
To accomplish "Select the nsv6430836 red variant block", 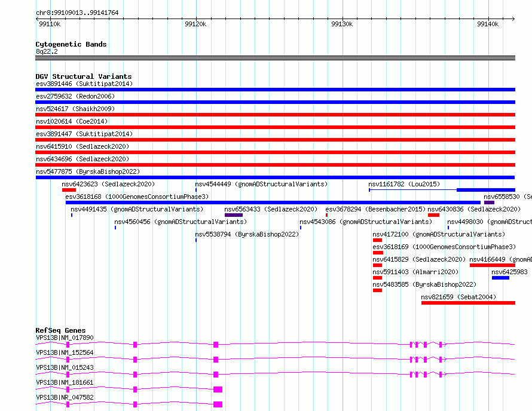I will [433, 215].
